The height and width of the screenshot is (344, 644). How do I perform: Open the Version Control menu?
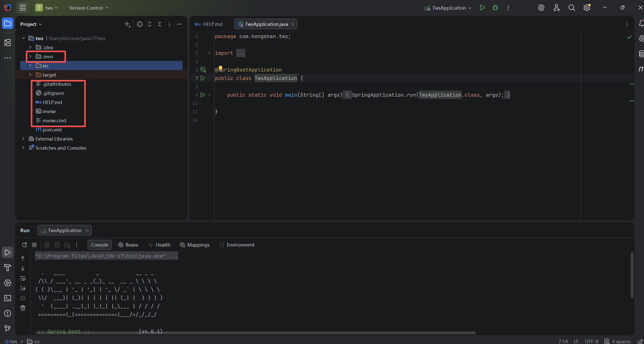pos(89,8)
